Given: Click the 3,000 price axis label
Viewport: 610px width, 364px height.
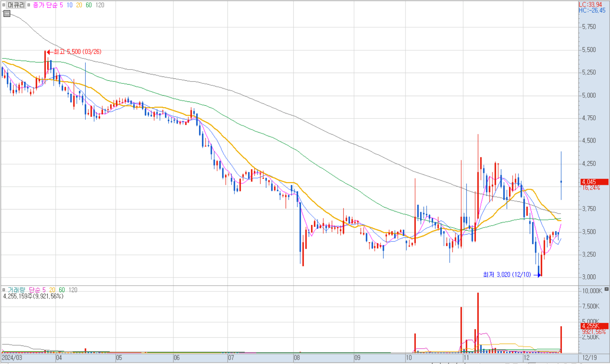Looking at the screenshot, I should [x=589, y=277].
